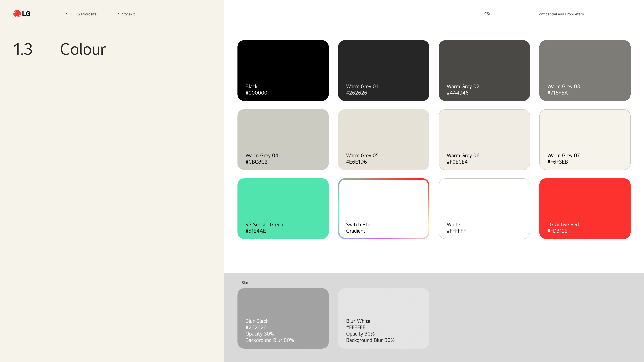The height and width of the screenshot is (362, 644).
Task: Select Warm Grey 03 #716F6A swatch
Action: tap(585, 70)
